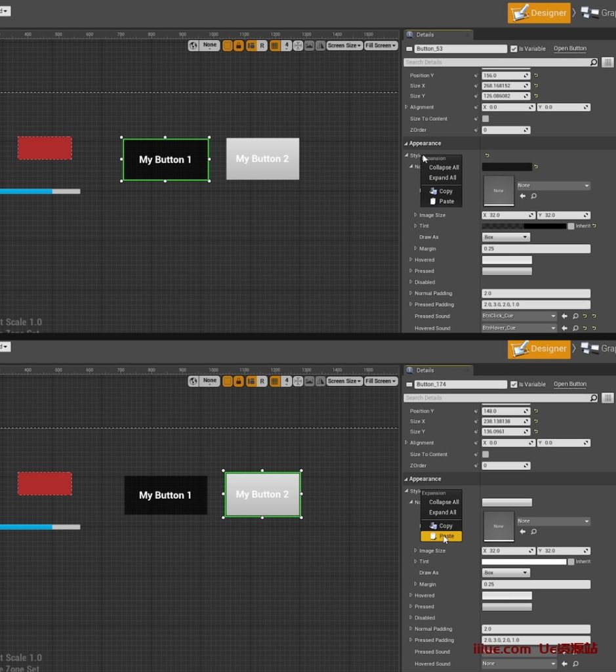Click the lock icon in the lower viewport toolbar
Viewport: 616px width, 672px height.
(238, 381)
